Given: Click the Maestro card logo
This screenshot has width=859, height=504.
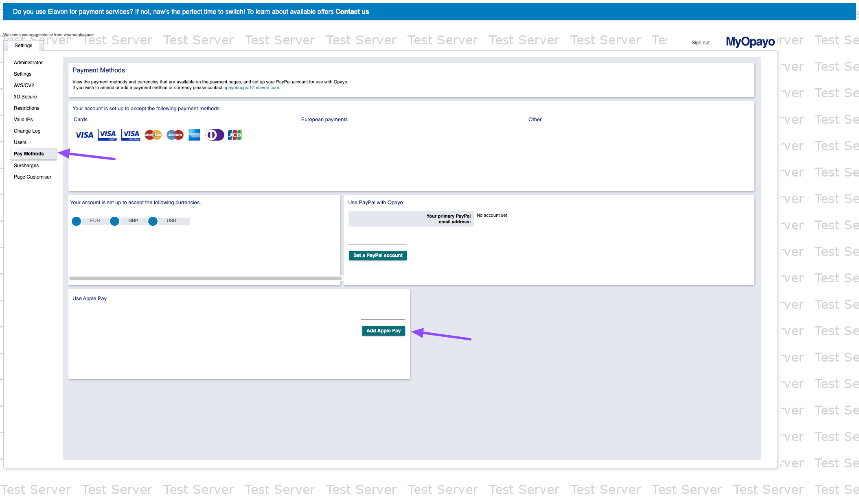Looking at the screenshot, I should coord(175,135).
